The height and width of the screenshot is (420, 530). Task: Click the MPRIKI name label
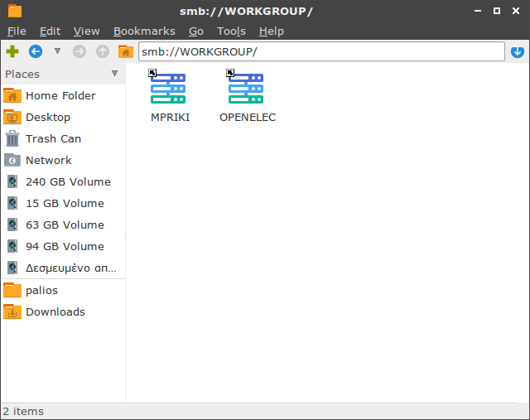coord(170,118)
